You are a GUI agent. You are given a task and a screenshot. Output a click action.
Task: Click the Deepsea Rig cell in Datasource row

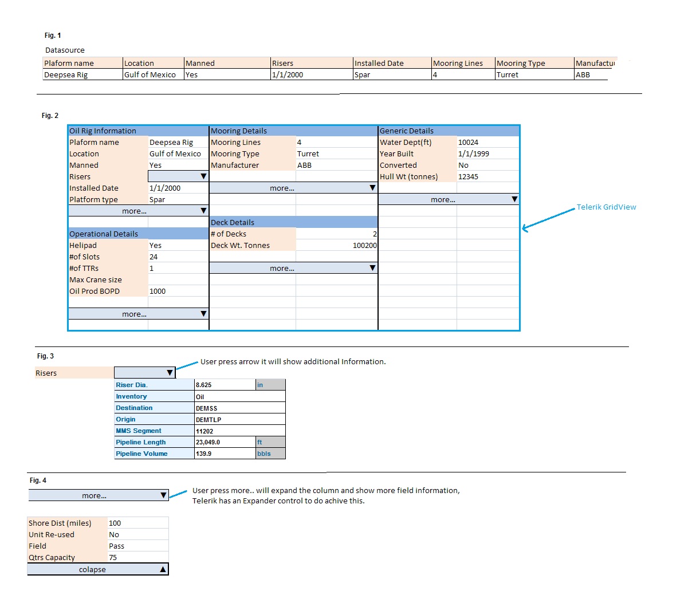pos(82,74)
